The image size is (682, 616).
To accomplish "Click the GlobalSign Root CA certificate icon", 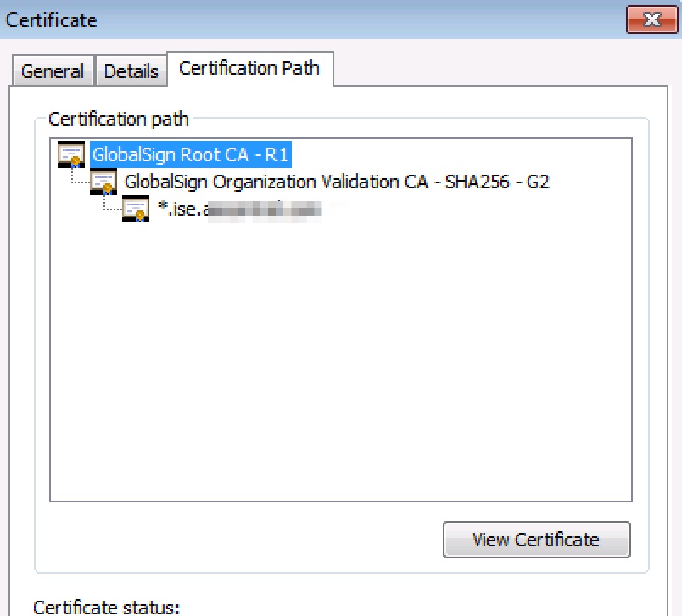I will tap(70, 155).
